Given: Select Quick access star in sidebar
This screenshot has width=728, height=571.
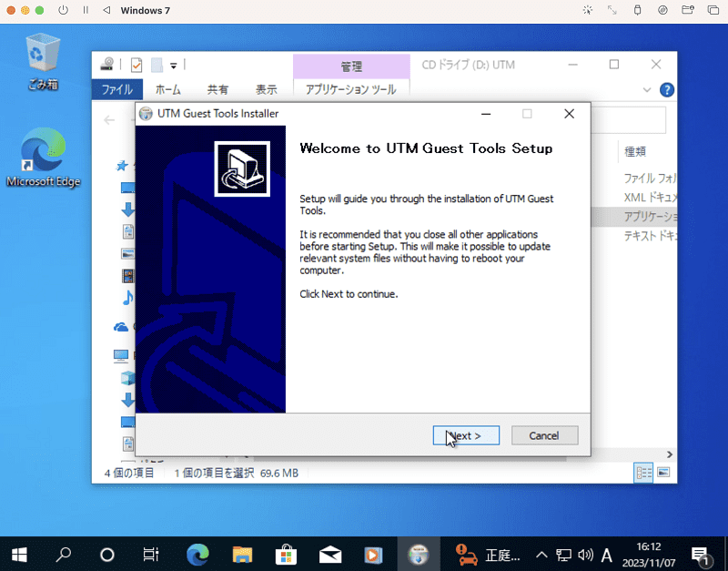Looking at the screenshot, I should (x=122, y=166).
